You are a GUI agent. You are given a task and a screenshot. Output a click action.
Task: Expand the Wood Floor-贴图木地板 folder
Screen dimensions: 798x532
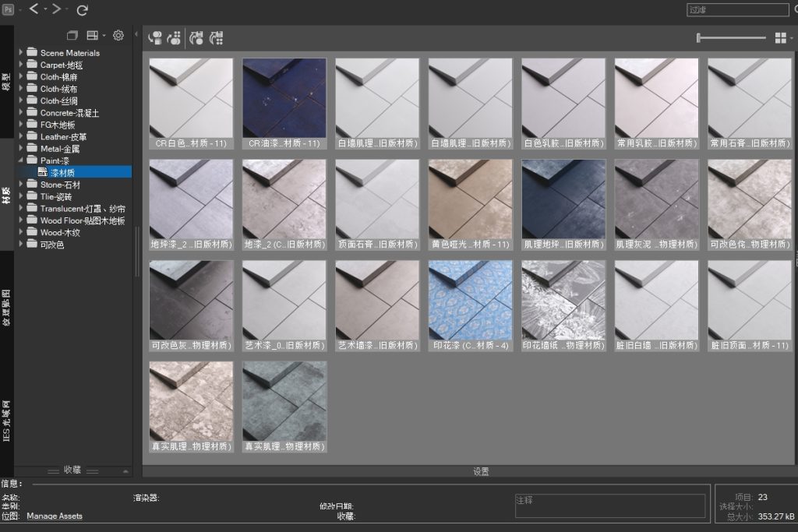[x=20, y=220]
